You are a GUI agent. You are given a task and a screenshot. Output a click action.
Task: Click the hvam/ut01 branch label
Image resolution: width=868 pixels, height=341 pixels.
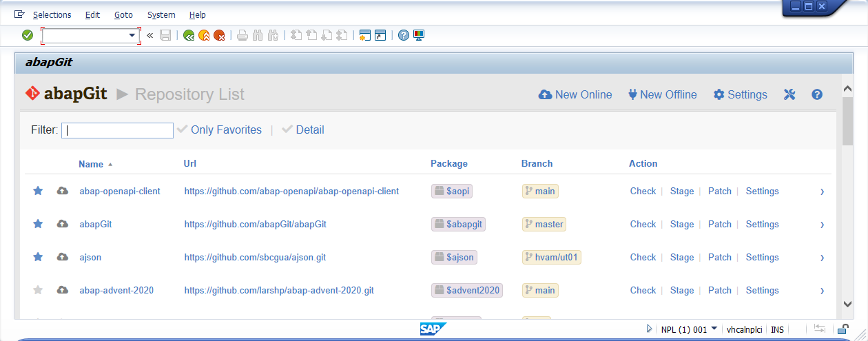(x=552, y=257)
